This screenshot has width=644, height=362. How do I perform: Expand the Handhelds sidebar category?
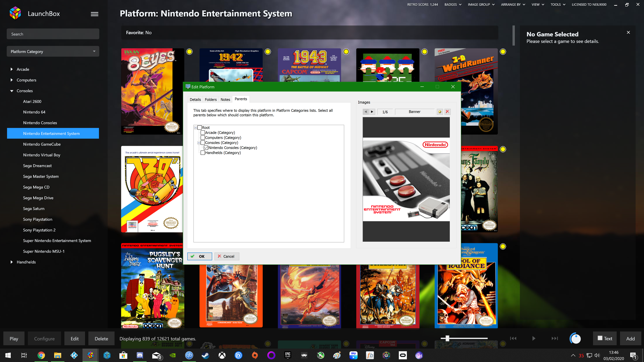pyautogui.click(x=12, y=262)
